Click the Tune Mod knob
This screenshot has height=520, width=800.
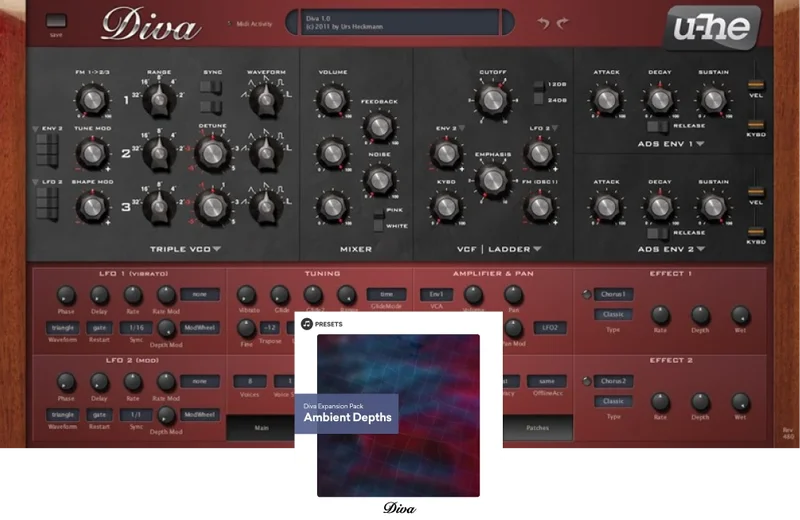(x=92, y=153)
